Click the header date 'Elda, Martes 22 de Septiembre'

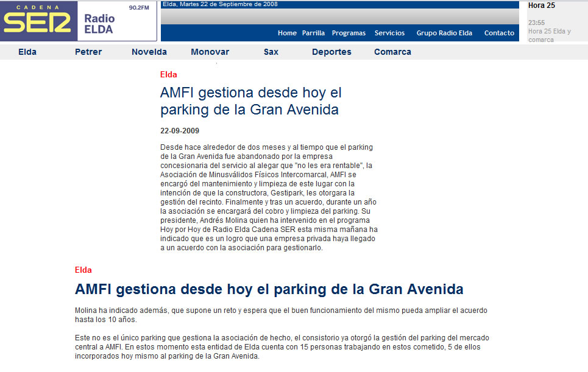coord(220,4)
